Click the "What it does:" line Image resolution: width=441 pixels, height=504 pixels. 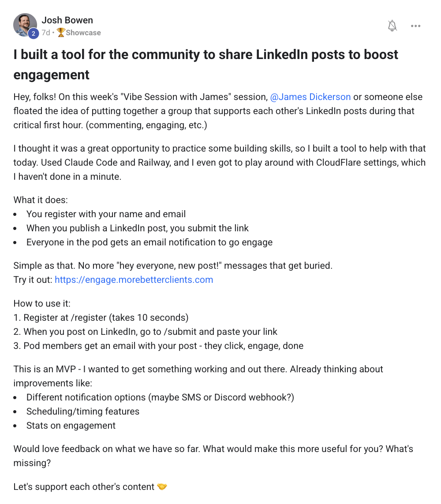pos(41,200)
